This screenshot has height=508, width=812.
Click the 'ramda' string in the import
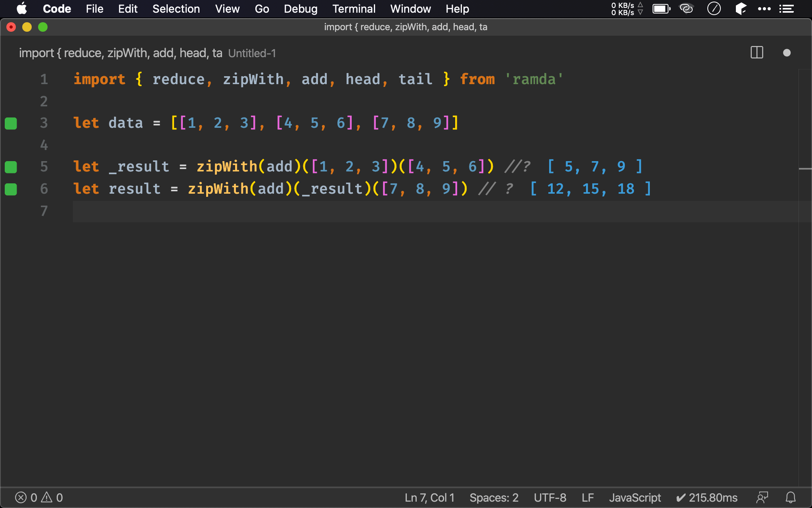(x=534, y=79)
